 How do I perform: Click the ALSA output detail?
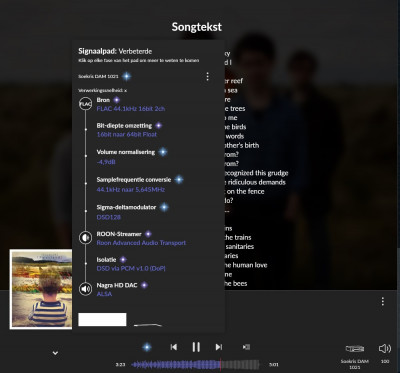[x=104, y=294]
